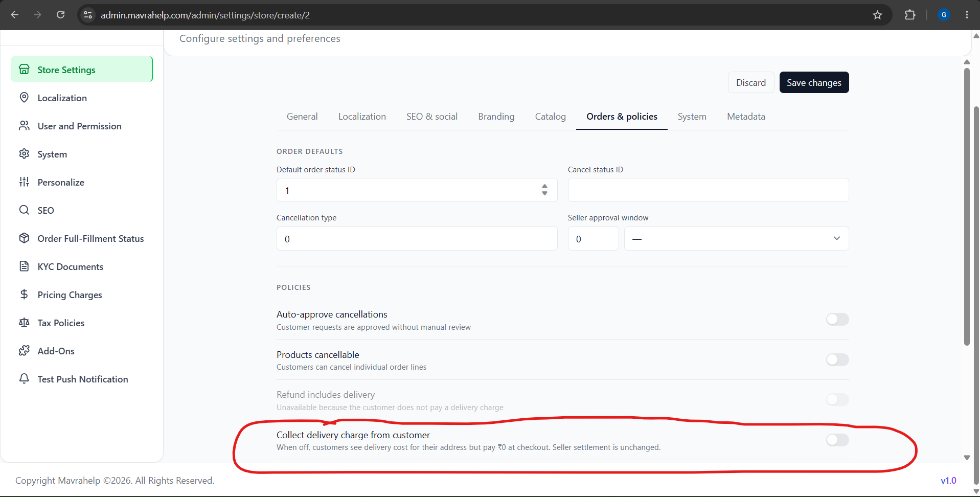The height and width of the screenshot is (497, 980).
Task: Switch to the Catalog tab
Action: pyautogui.click(x=550, y=117)
